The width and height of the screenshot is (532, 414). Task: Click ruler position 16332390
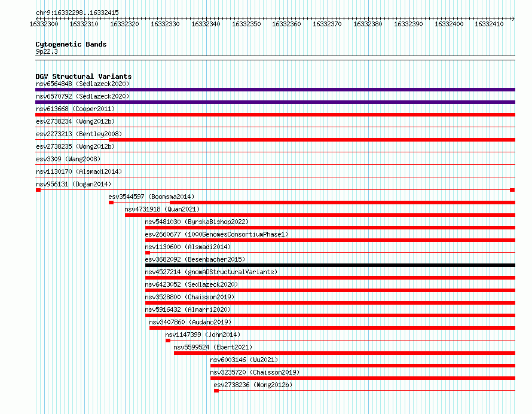[x=409, y=24]
